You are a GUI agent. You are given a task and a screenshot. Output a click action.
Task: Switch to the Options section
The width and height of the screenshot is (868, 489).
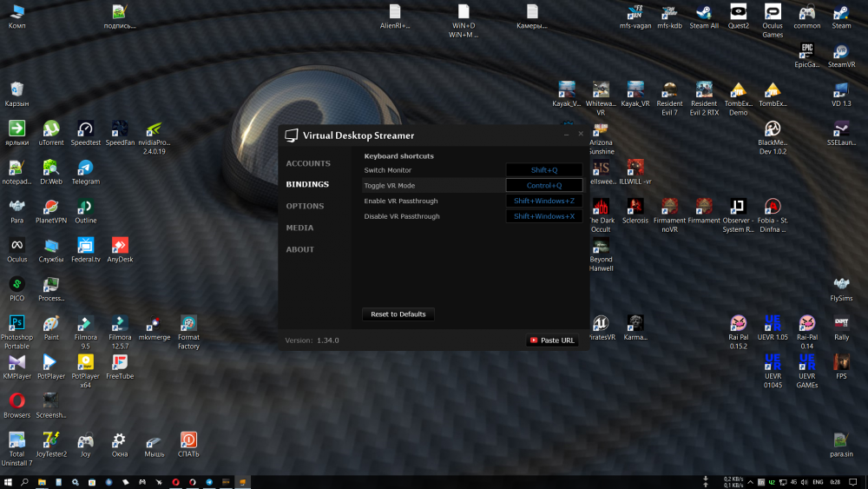(x=305, y=206)
